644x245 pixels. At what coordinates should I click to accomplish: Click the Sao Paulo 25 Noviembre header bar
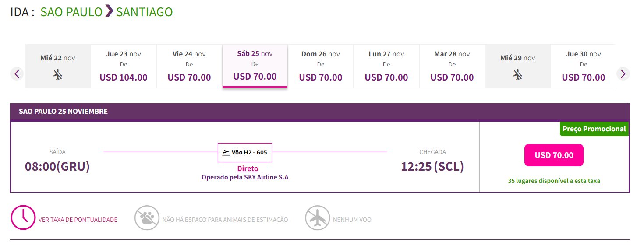320,112
